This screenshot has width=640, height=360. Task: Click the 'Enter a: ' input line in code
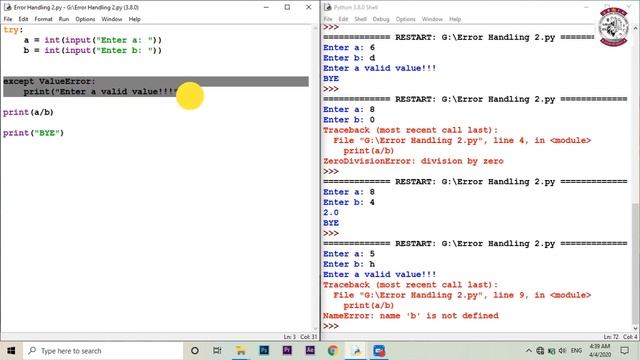pyautogui.click(x=93, y=40)
